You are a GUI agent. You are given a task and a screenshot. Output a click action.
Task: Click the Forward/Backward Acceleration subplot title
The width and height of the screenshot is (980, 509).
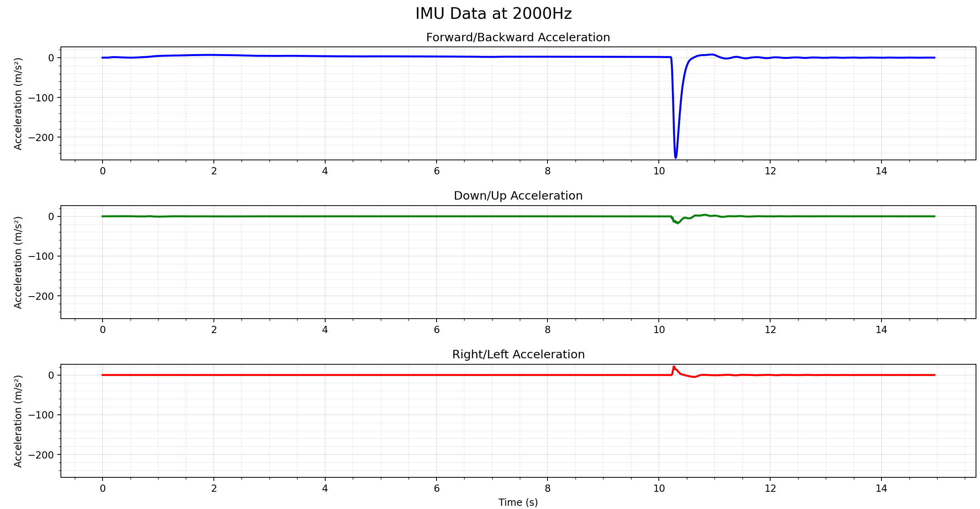pos(518,37)
